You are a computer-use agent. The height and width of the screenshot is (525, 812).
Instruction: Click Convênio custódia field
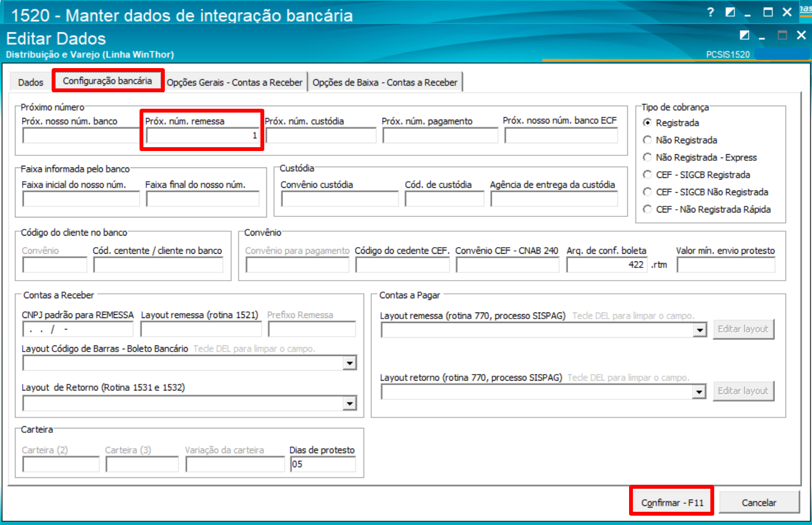click(340, 199)
